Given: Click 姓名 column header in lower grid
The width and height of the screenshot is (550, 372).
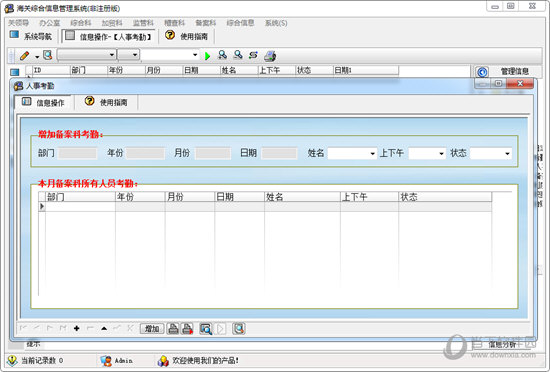Looking at the screenshot, I should tap(302, 197).
